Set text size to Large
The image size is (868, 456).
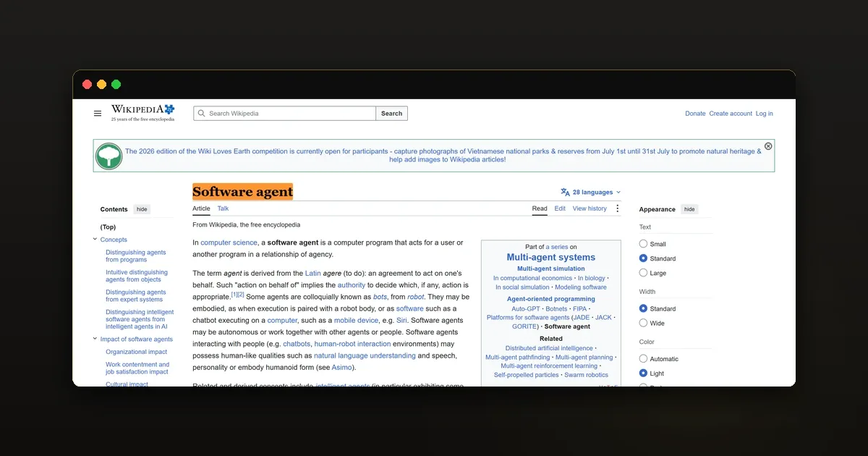pos(643,273)
